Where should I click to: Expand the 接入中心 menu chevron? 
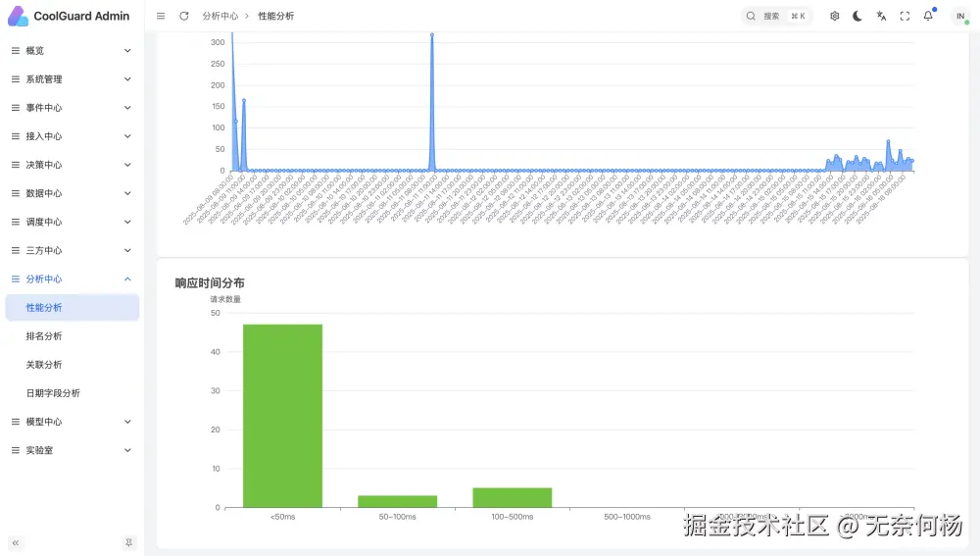(127, 136)
